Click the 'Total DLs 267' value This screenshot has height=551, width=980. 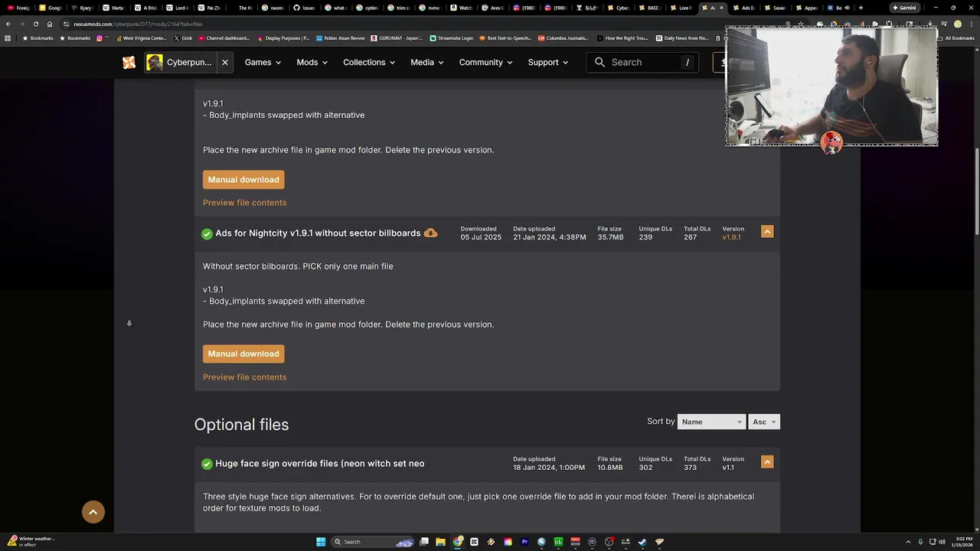pyautogui.click(x=691, y=237)
